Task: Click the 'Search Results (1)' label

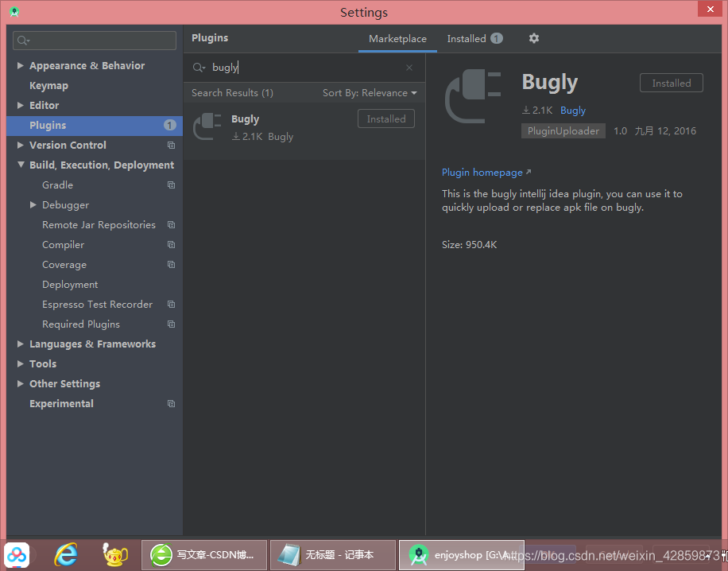Action: pos(232,93)
